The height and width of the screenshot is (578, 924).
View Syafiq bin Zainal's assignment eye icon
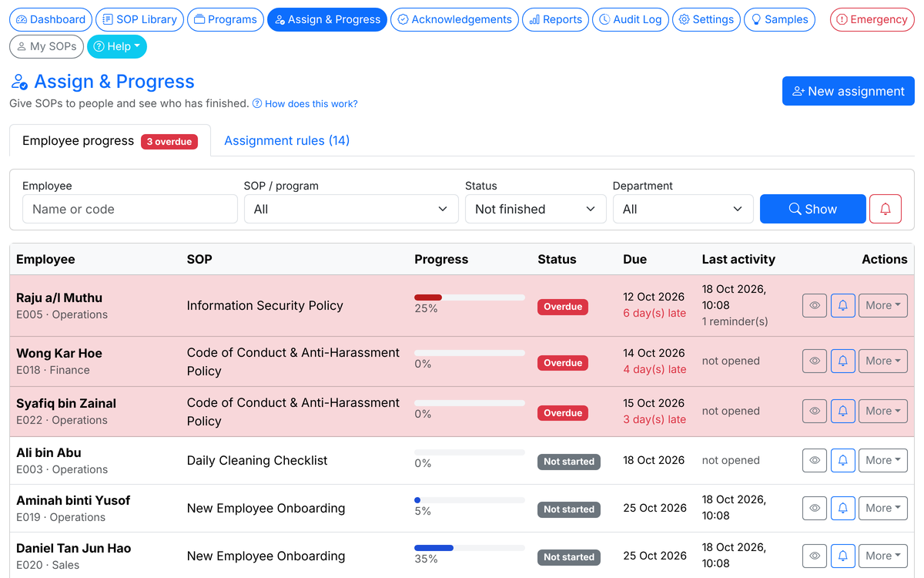pyautogui.click(x=815, y=411)
